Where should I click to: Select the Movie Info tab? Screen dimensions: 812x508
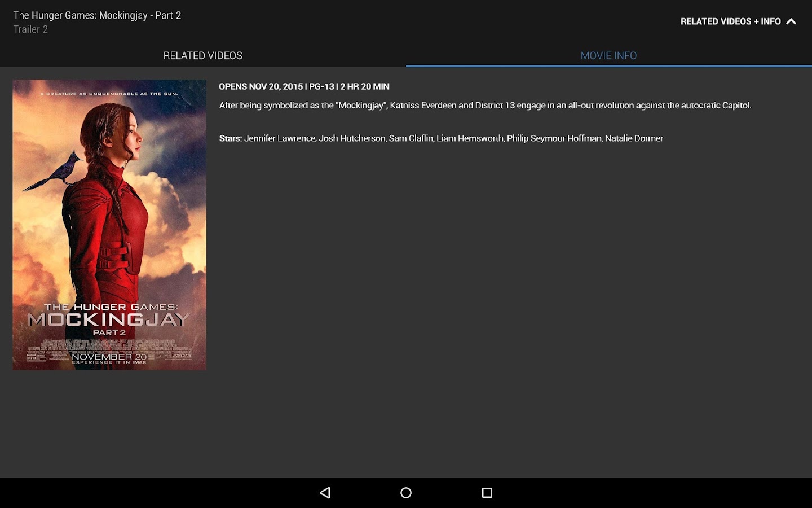click(608, 55)
